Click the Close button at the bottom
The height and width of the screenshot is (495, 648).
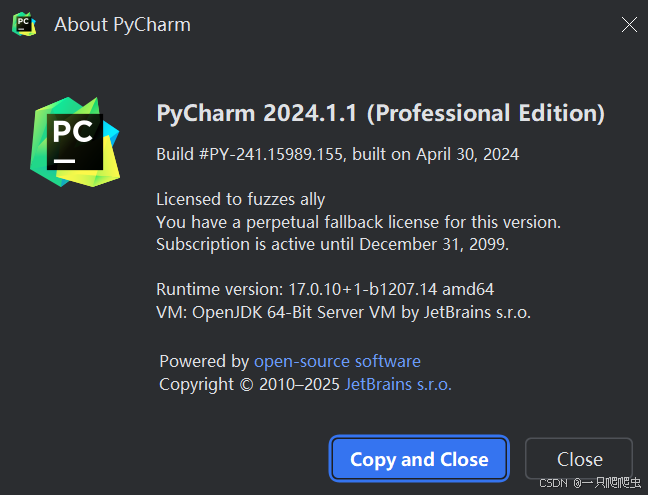pyautogui.click(x=579, y=459)
